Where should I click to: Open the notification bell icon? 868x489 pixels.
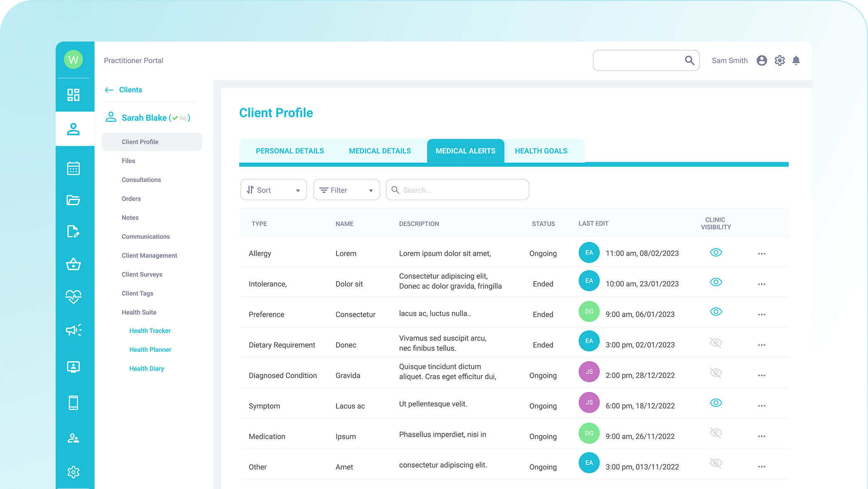tap(796, 61)
